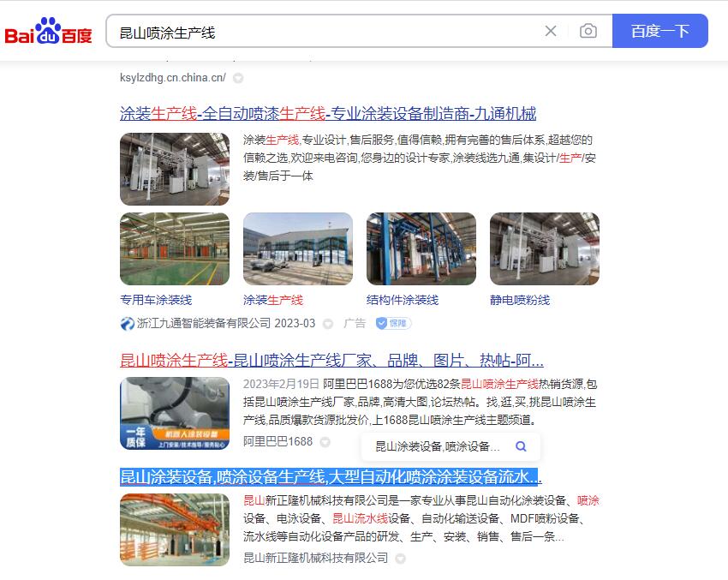
Task: Click the 结构件涂装线 thumbnail image
Action: pos(421,248)
